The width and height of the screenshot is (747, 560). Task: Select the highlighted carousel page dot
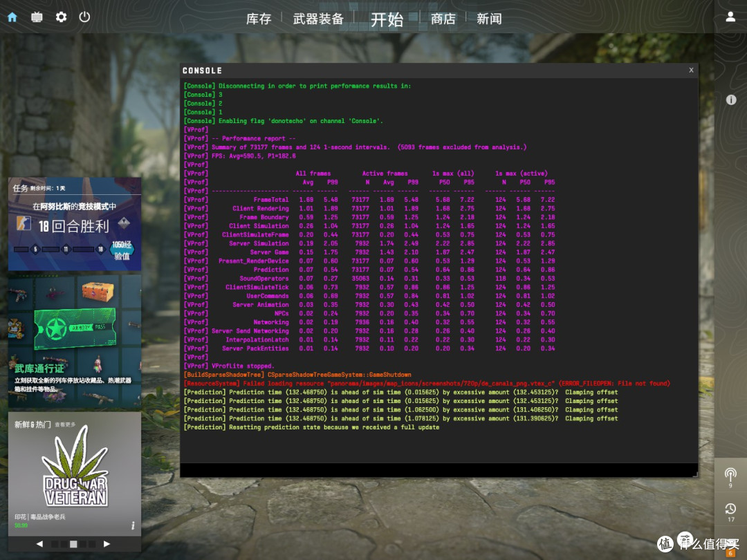click(73, 544)
